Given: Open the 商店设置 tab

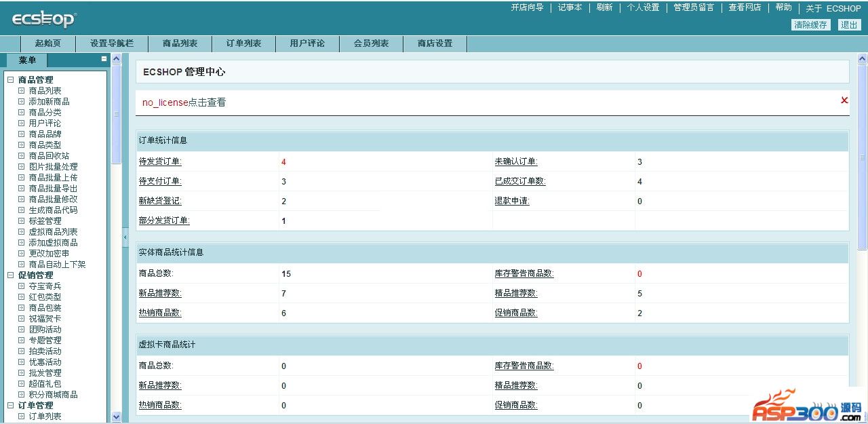Looking at the screenshot, I should (x=435, y=43).
